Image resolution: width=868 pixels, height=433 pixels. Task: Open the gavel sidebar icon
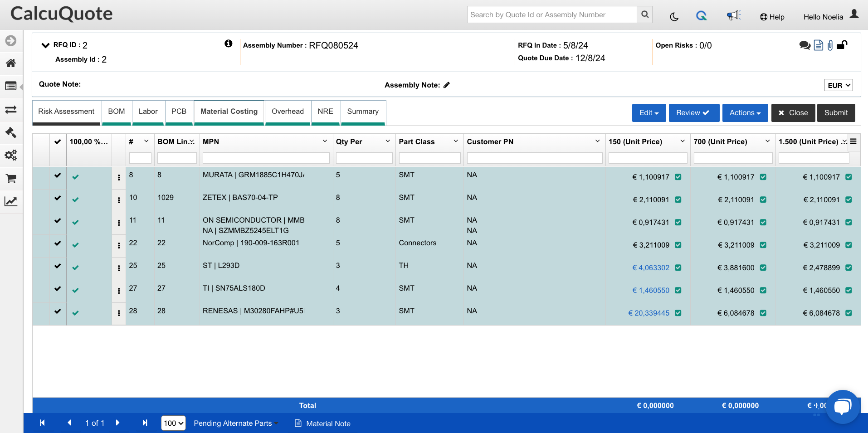pos(11,132)
